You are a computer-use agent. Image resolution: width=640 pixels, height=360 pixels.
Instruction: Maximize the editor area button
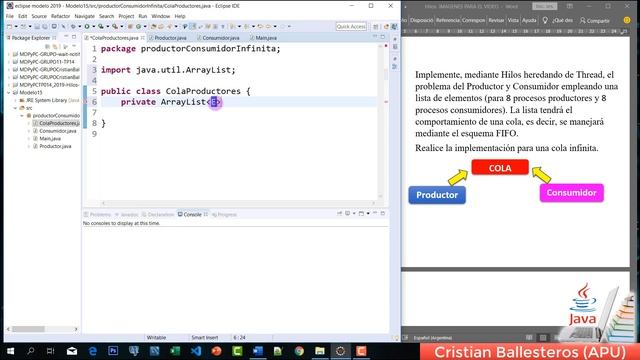(x=382, y=37)
